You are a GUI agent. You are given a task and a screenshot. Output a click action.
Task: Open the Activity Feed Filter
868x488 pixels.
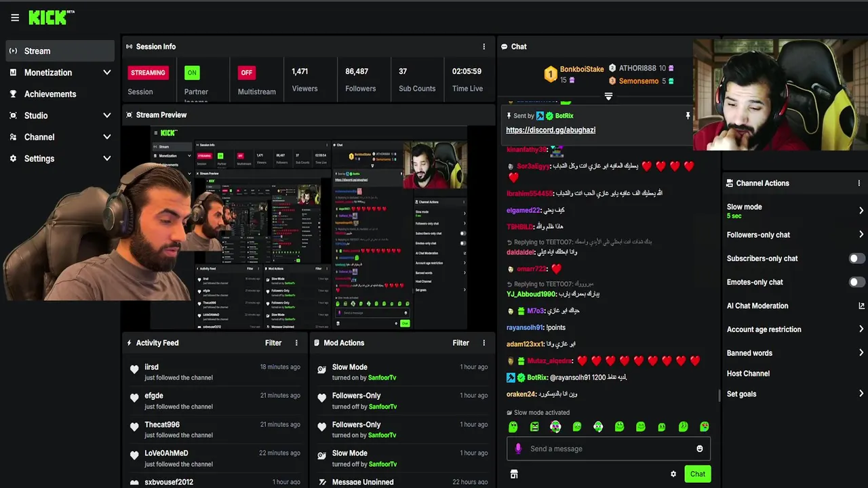point(273,343)
